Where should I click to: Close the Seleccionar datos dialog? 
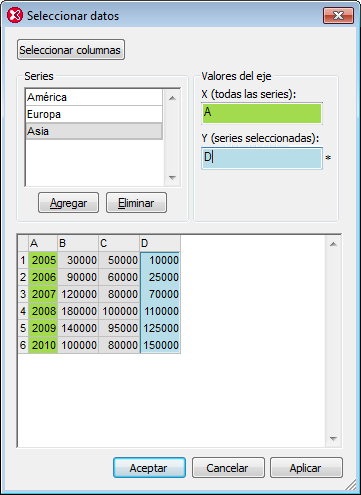tap(338, 16)
